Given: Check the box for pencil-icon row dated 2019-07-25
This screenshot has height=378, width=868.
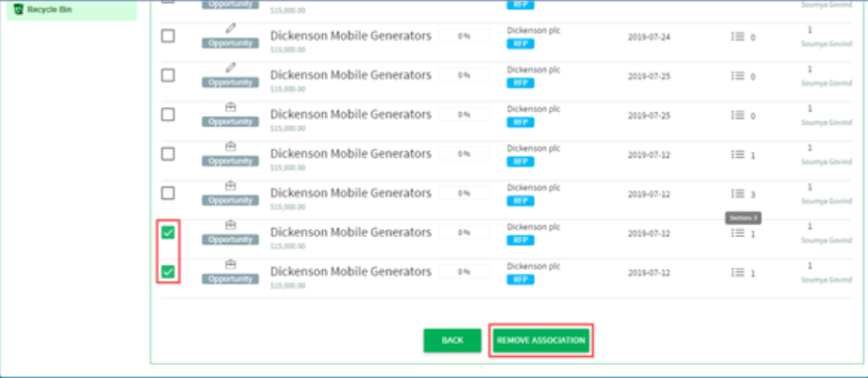Looking at the screenshot, I should coord(167,75).
